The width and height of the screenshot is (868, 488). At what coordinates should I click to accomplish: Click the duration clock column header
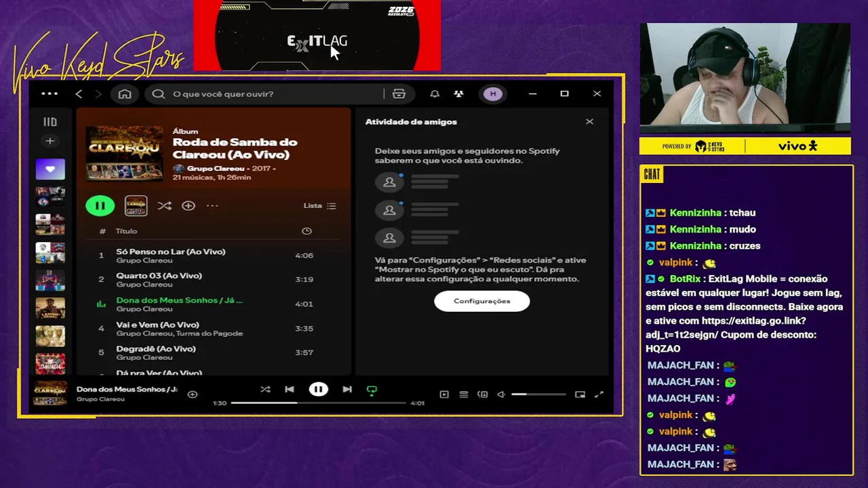307,231
